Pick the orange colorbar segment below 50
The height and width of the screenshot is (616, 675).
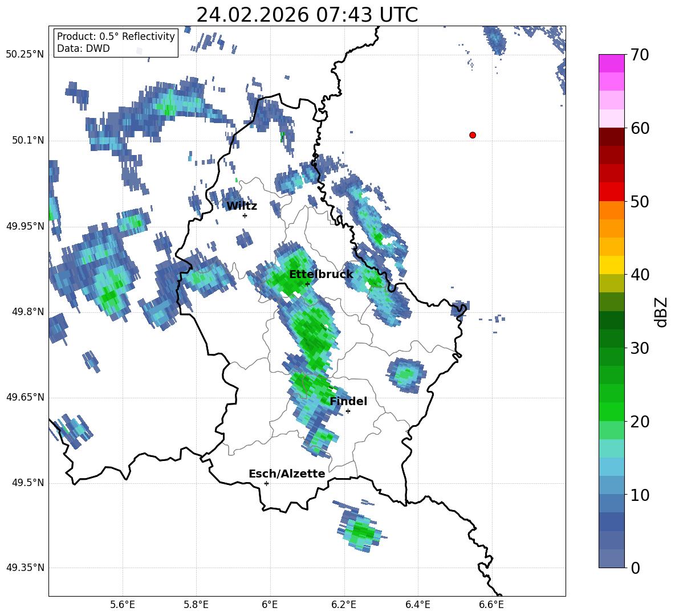tap(611, 210)
